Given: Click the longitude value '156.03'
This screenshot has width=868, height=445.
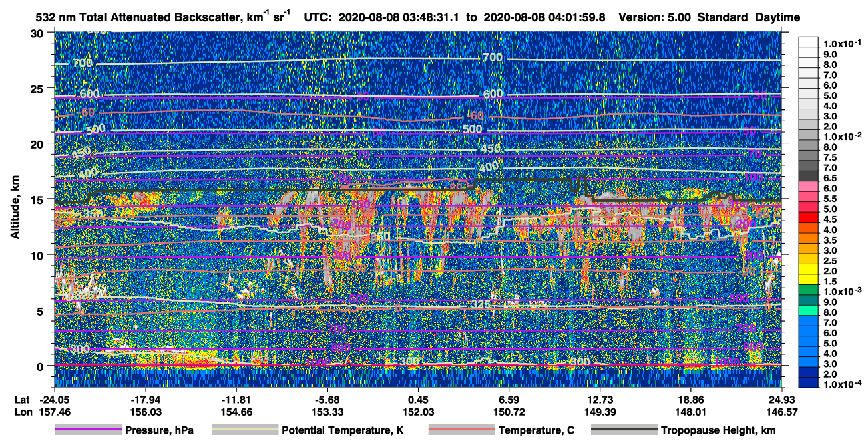Looking at the screenshot, I should click(145, 412).
